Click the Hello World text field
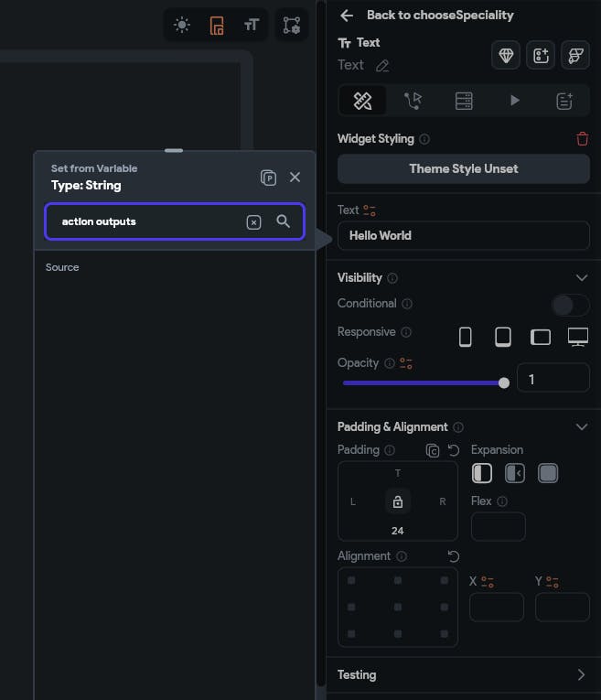This screenshot has width=601, height=700. click(463, 235)
